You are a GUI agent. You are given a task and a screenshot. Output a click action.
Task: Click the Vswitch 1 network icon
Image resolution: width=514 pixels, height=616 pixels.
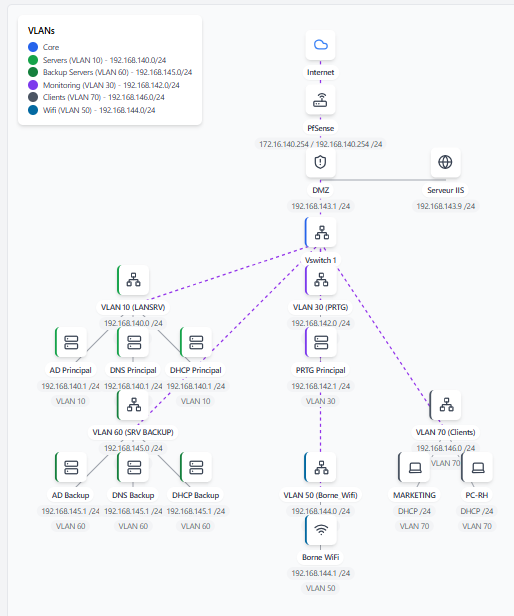point(321,233)
